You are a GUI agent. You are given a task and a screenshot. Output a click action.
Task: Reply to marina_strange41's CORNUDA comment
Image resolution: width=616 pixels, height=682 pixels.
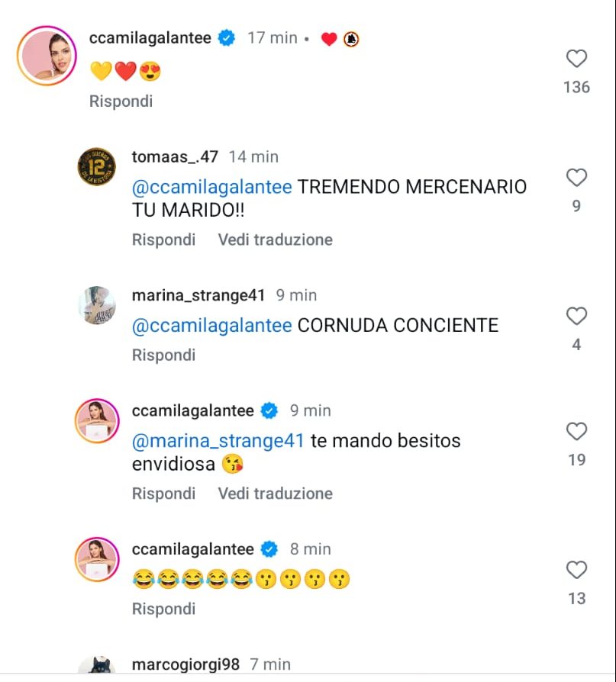click(x=163, y=355)
